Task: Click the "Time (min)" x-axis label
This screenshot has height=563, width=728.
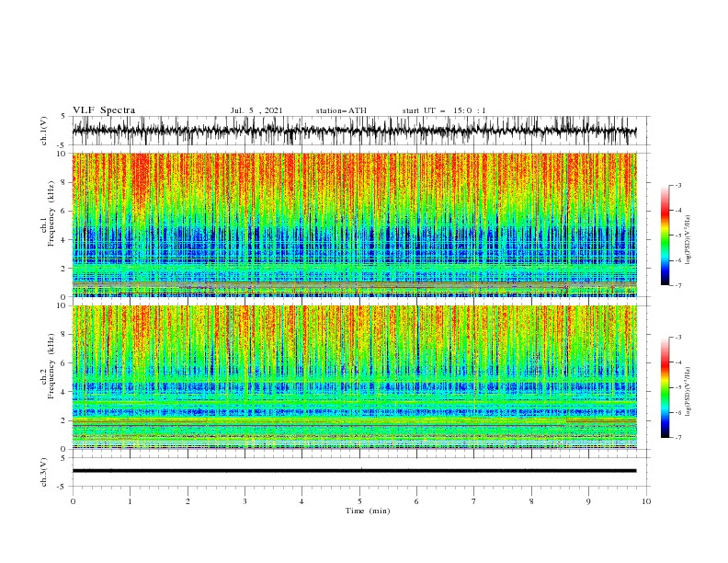Action: (368, 511)
